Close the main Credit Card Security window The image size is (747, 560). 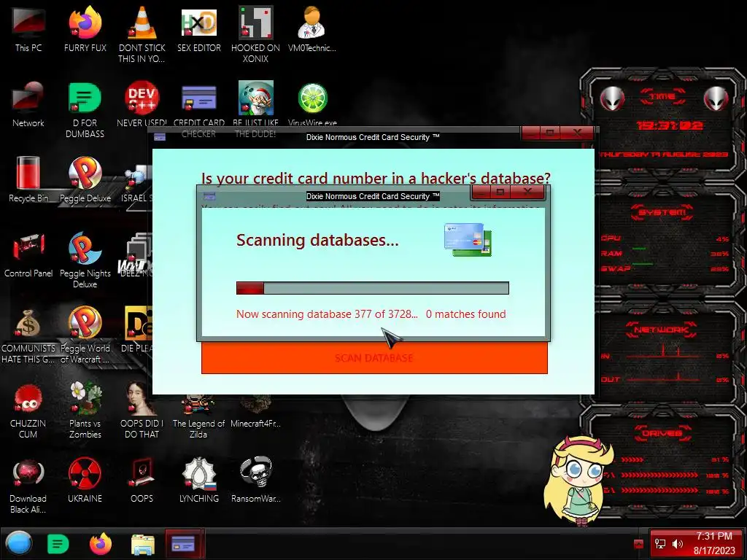(577, 133)
